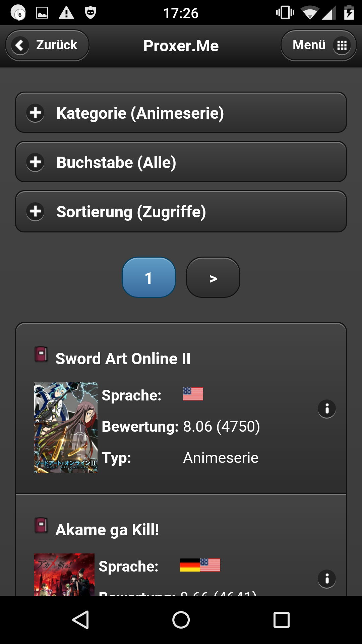The width and height of the screenshot is (362, 644).
Task: Tap the Sword Art Online II cover thumbnail
Action: coord(66,428)
